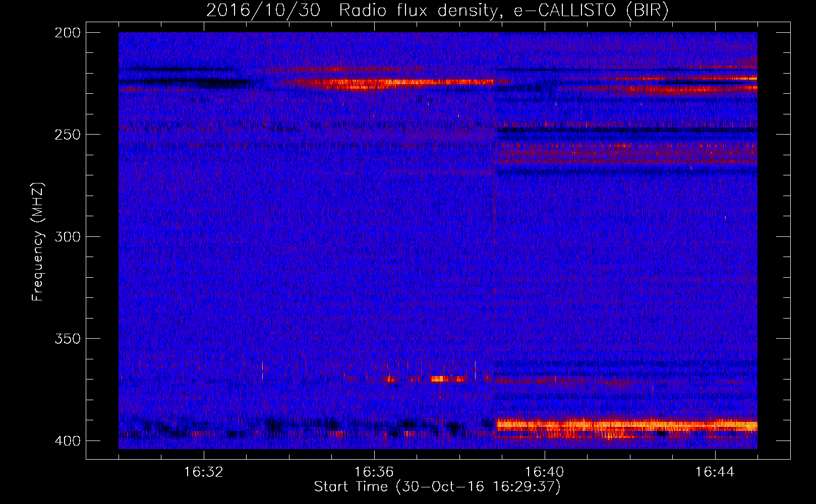Click the 200 frequency tick label
Viewport: 816px width, 504px height.
point(68,33)
